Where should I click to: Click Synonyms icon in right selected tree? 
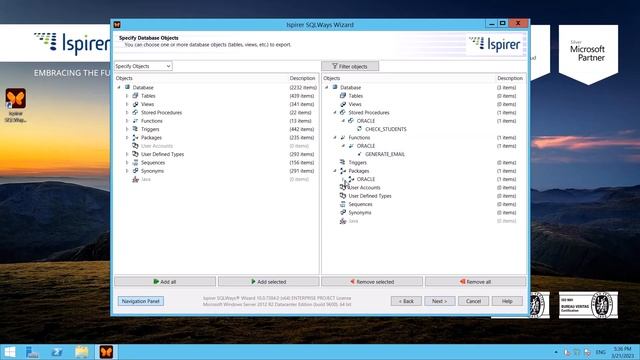[343, 212]
